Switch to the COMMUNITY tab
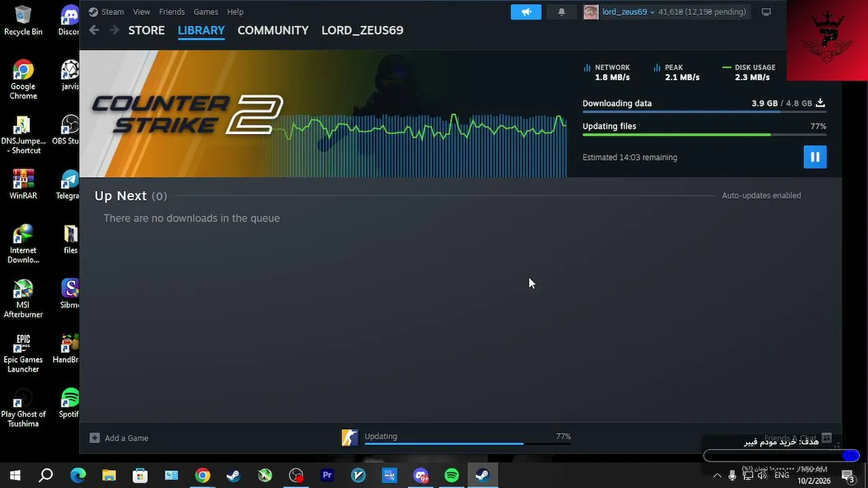The width and height of the screenshot is (868, 488). (273, 30)
